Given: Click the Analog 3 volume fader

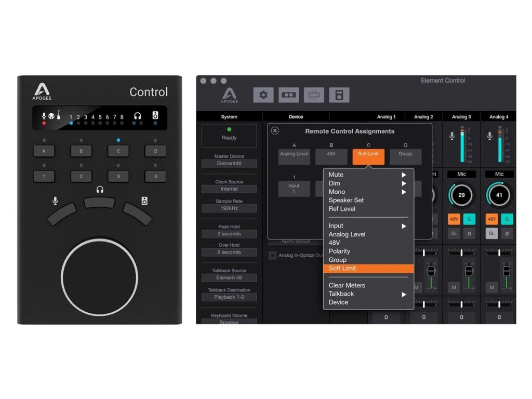Looking at the screenshot, I should (469, 271).
